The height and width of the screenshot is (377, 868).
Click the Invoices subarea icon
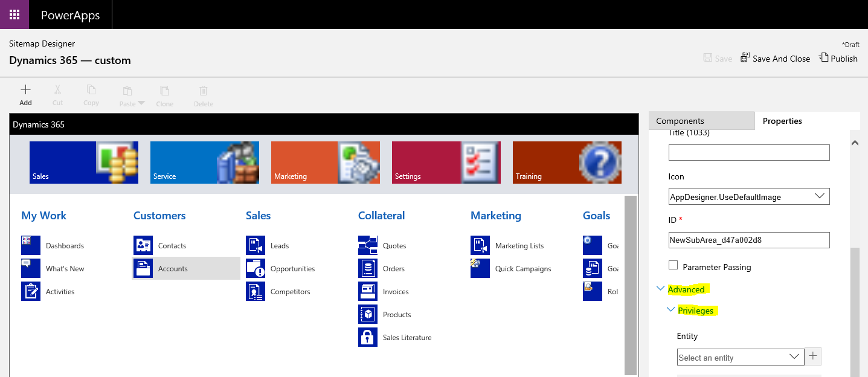coord(368,291)
